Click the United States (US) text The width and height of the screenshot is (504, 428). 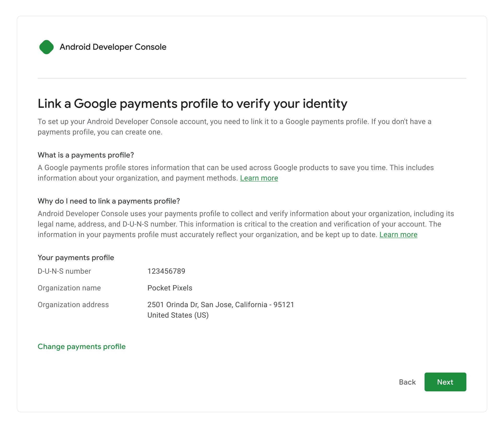178,315
